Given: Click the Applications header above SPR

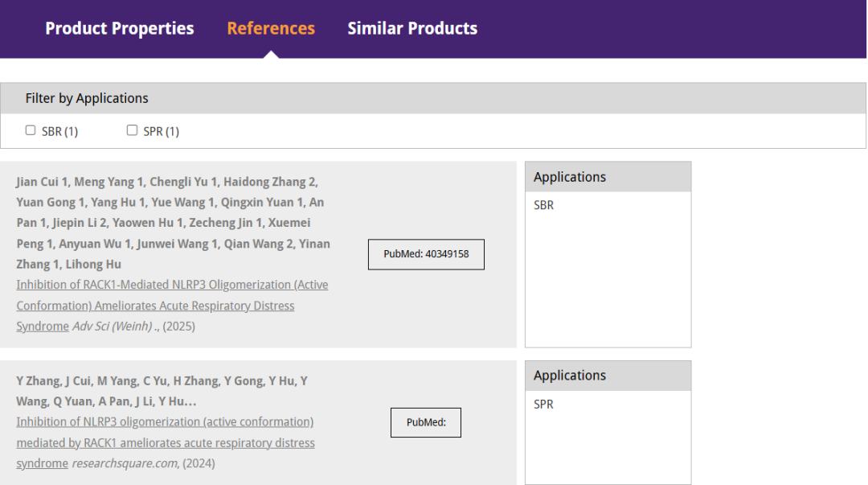Looking at the screenshot, I should pos(570,376).
